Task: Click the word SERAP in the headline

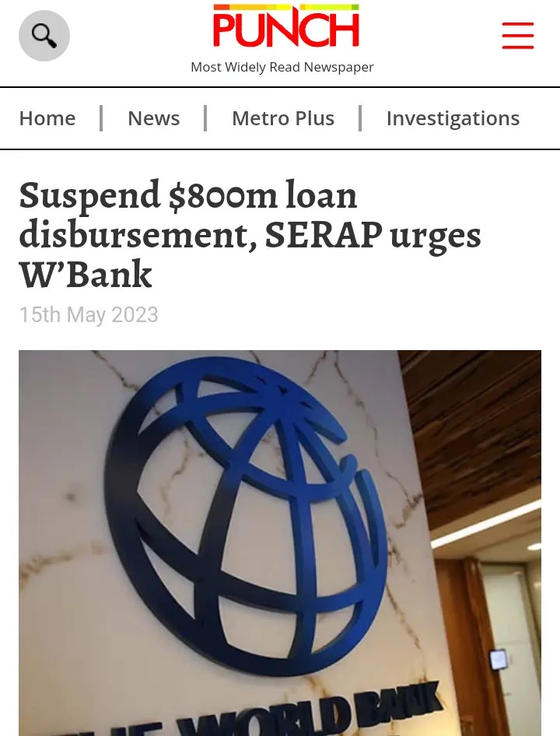Action: 324,235
